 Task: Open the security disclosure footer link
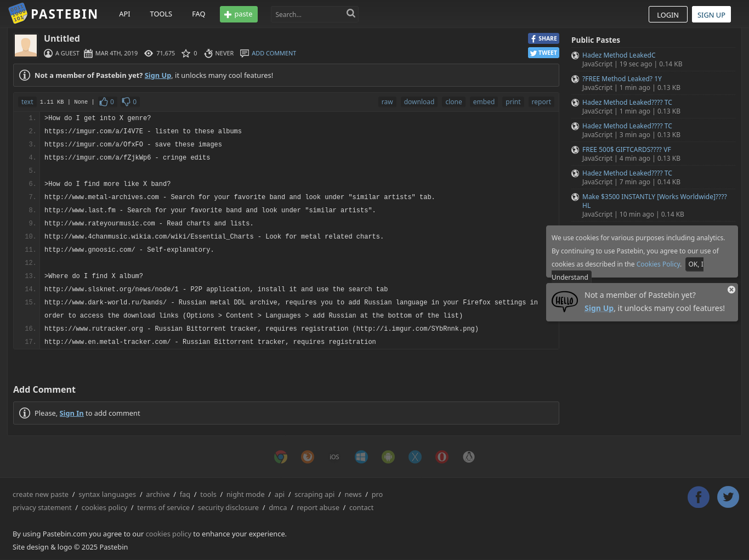tap(228, 507)
